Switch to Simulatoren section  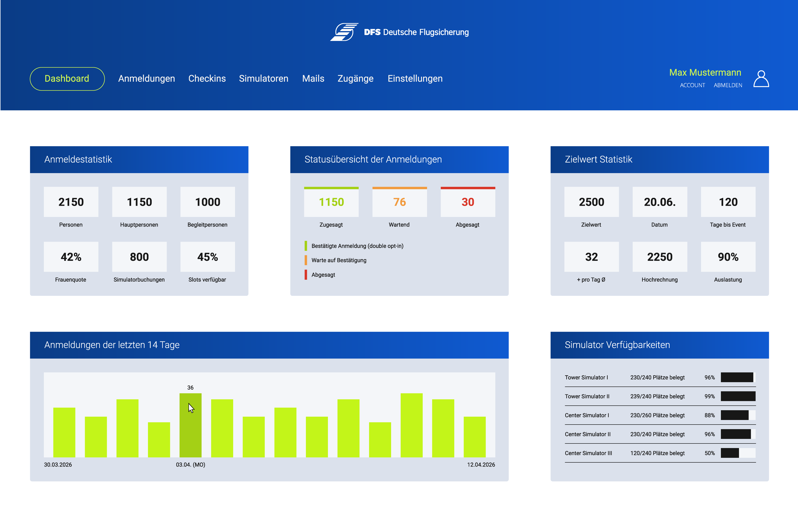tap(264, 79)
